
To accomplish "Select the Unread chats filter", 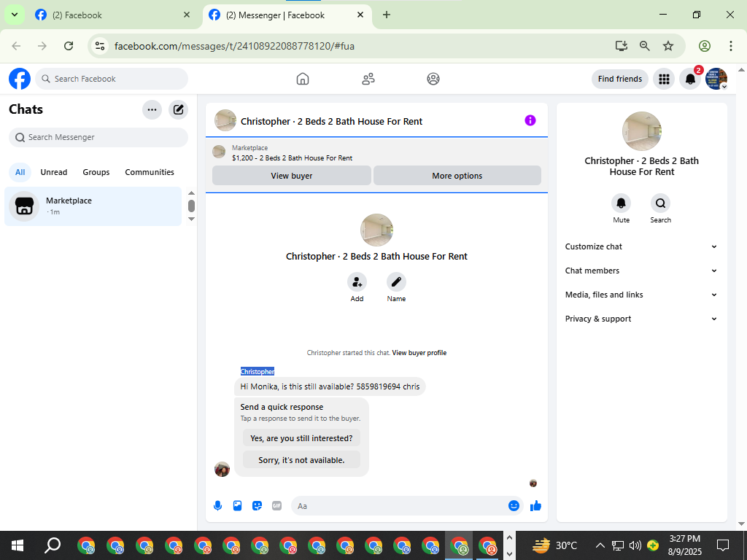I will tap(54, 172).
